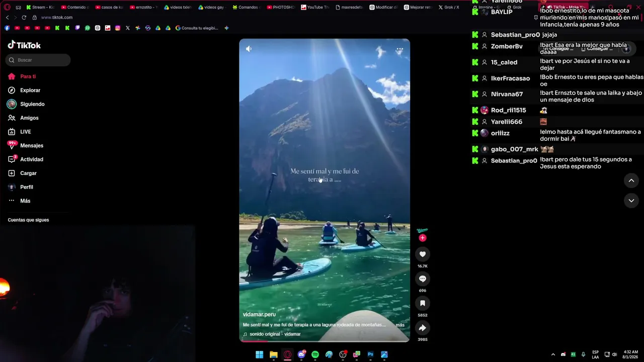Viewport: 644px width, 362px height.
Task: Open the Perfil page
Action: pos(20,187)
